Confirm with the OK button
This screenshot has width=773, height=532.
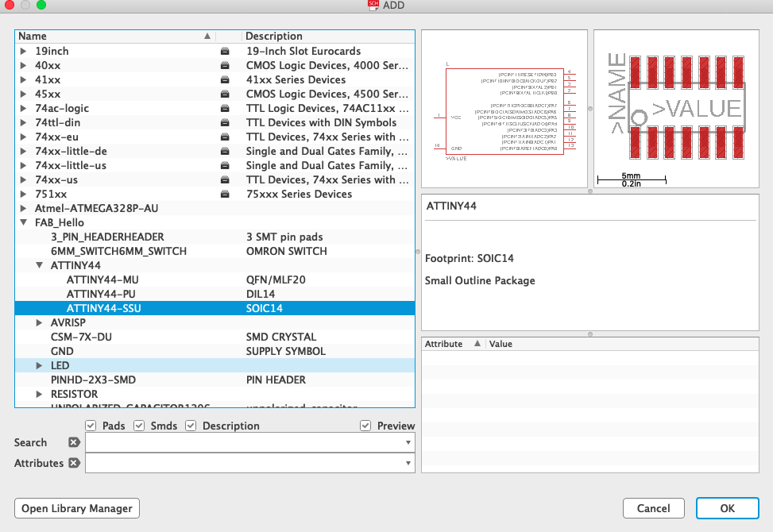tap(728, 508)
